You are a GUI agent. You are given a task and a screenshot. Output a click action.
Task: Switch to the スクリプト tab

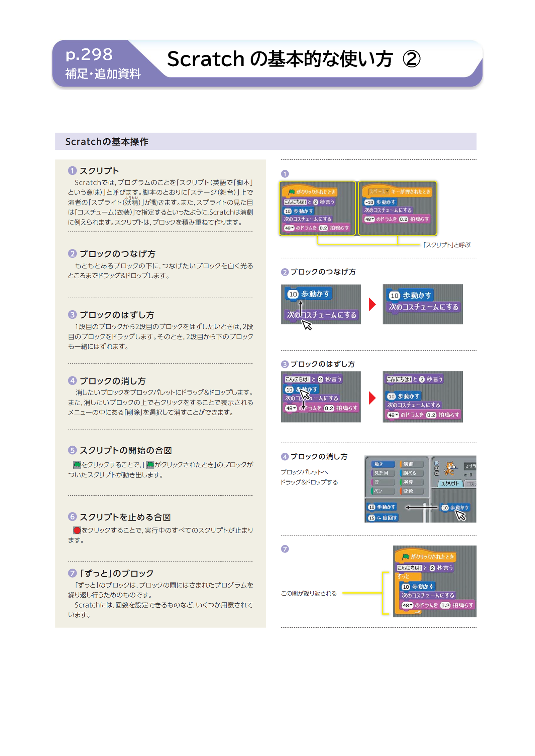(450, 483)
